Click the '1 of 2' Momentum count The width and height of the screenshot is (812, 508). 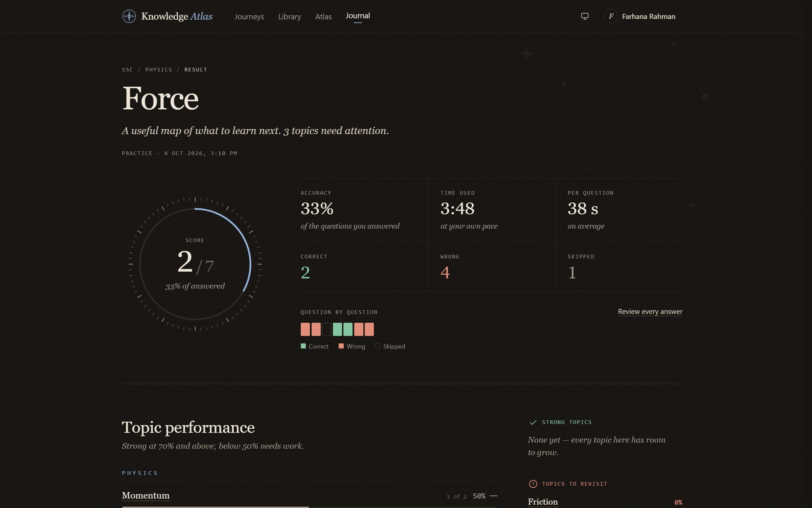click(456, 496)
